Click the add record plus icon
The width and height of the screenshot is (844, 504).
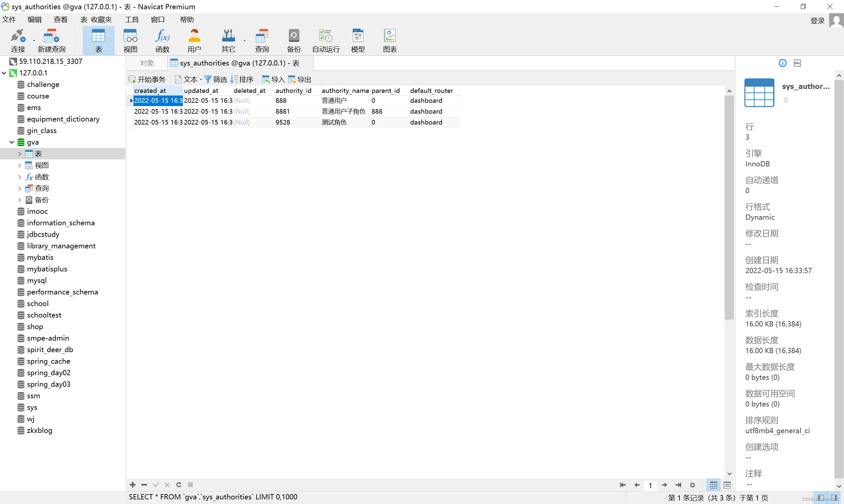(x=133, y=485)
